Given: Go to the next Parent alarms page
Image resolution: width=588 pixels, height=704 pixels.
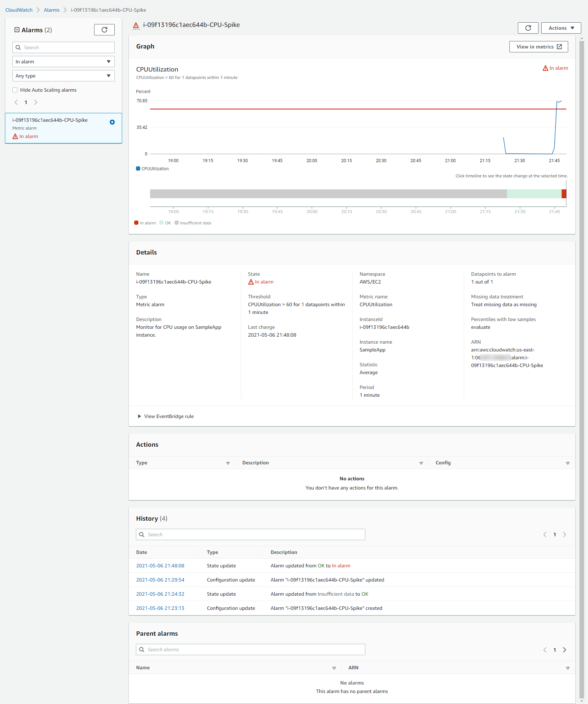Looking at the screenshot, I should [565, 650].
